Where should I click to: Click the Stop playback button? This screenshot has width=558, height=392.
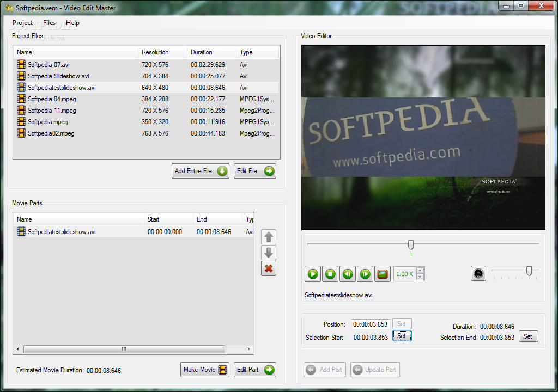coord(330,274)
